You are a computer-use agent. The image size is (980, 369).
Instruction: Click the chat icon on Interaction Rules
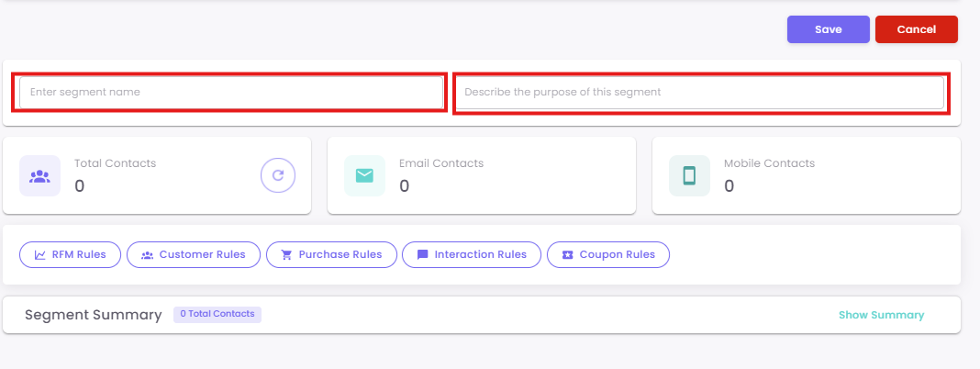422,254
